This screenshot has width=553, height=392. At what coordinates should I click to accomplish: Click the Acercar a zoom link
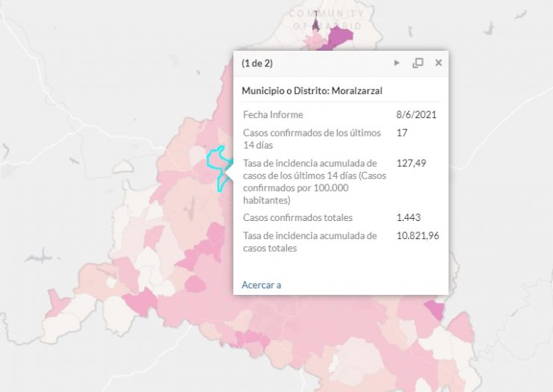pyautogui.click(x=262, y=284)
